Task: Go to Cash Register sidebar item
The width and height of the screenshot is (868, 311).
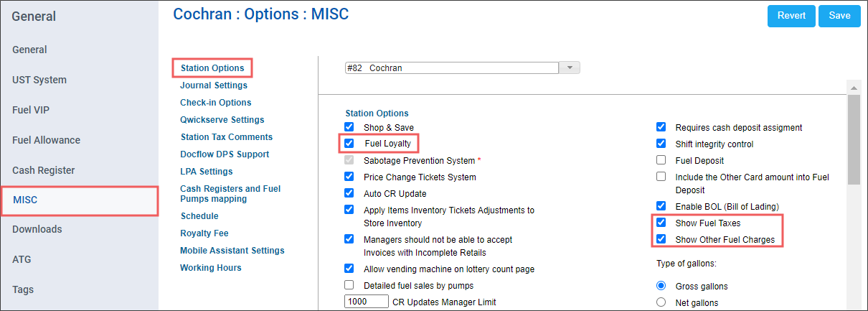Action: (x=44, y=170)
